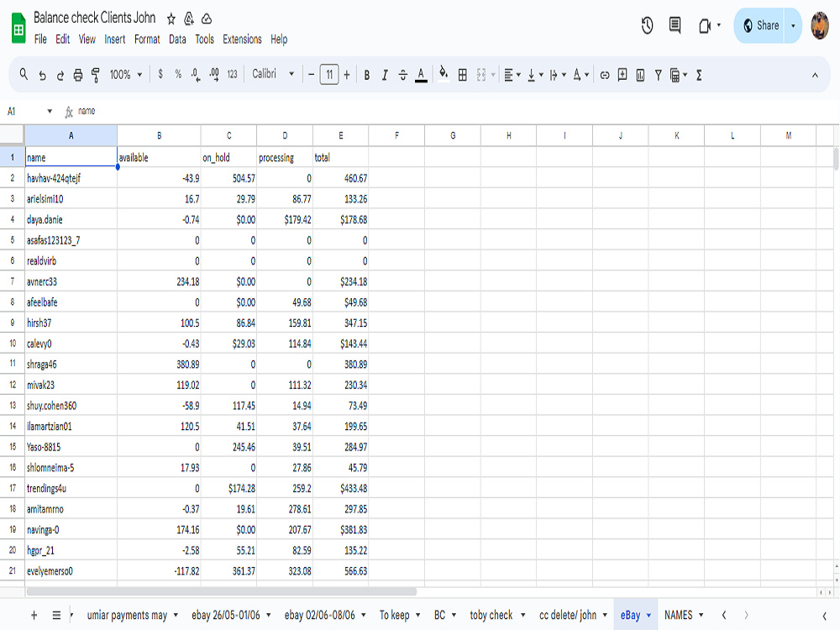840x630 pixels.
Task: Open the File menu
Action: [40, 39]
